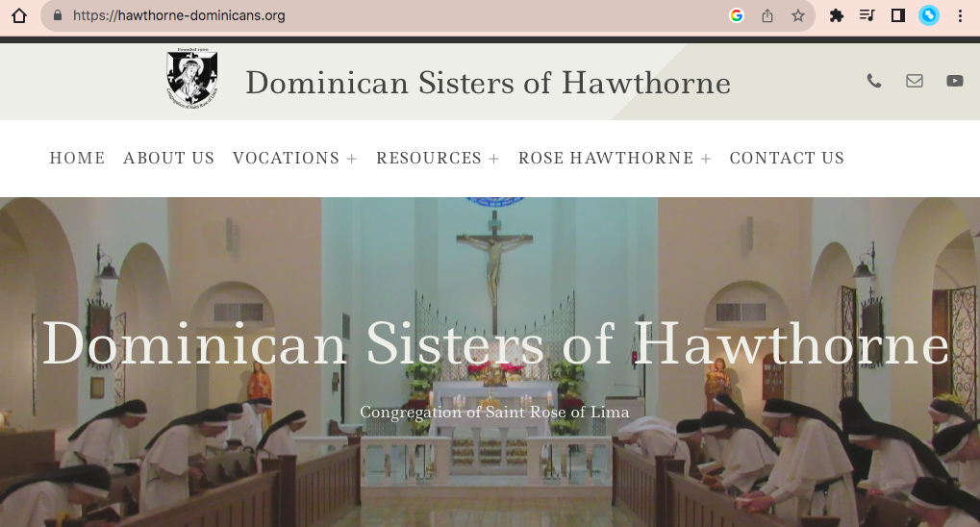Viewport: 980px width, 527px height.
Task: Click the share page icon
Action: [x=766, y=15]
